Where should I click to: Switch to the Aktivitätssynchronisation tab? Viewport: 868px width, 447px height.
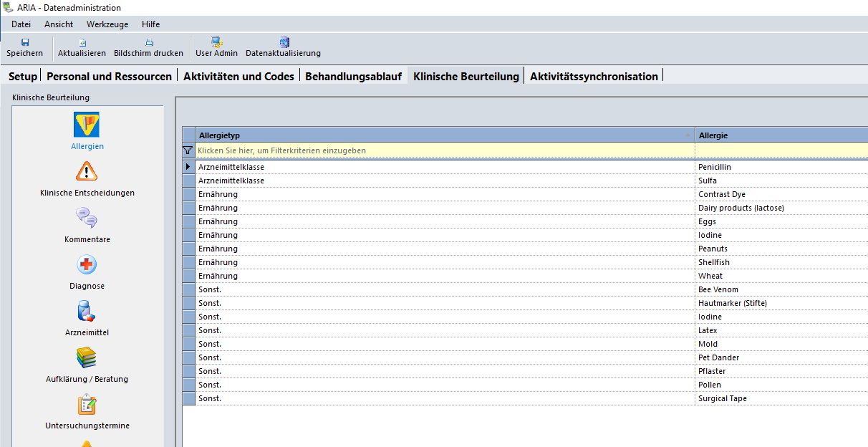tap(594, 77)
